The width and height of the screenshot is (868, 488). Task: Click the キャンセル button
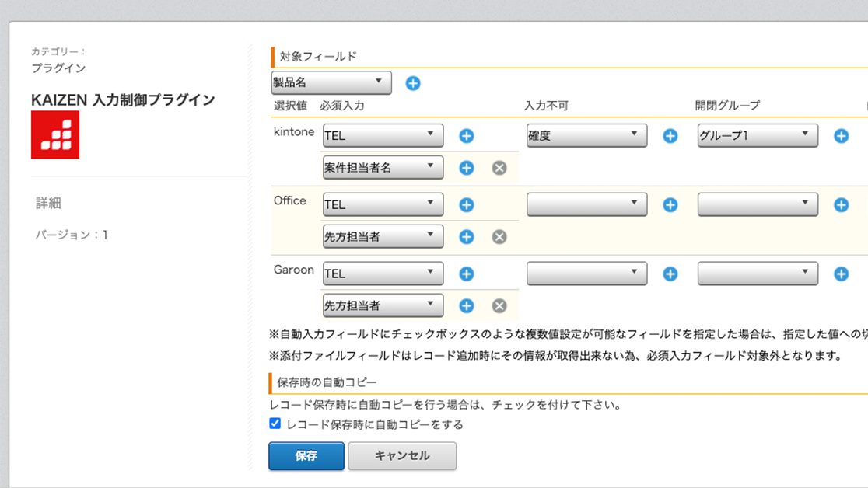click(402, 456)
